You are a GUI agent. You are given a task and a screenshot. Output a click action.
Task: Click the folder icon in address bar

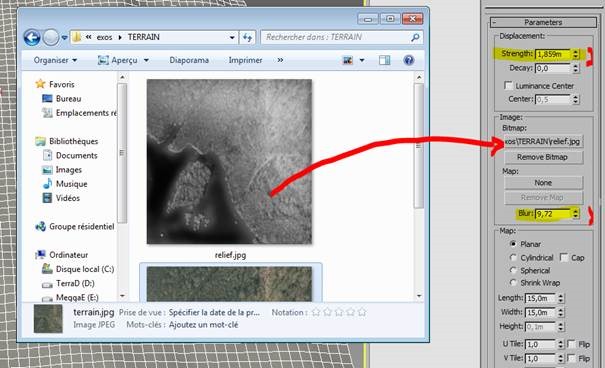tap(77, 37)
